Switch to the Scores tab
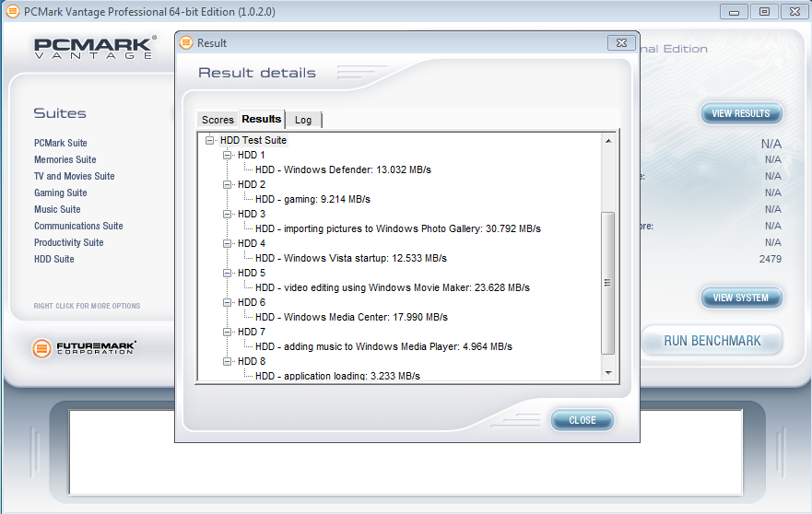The height and width of the screenshot is (514, 812). coord(218,120)
